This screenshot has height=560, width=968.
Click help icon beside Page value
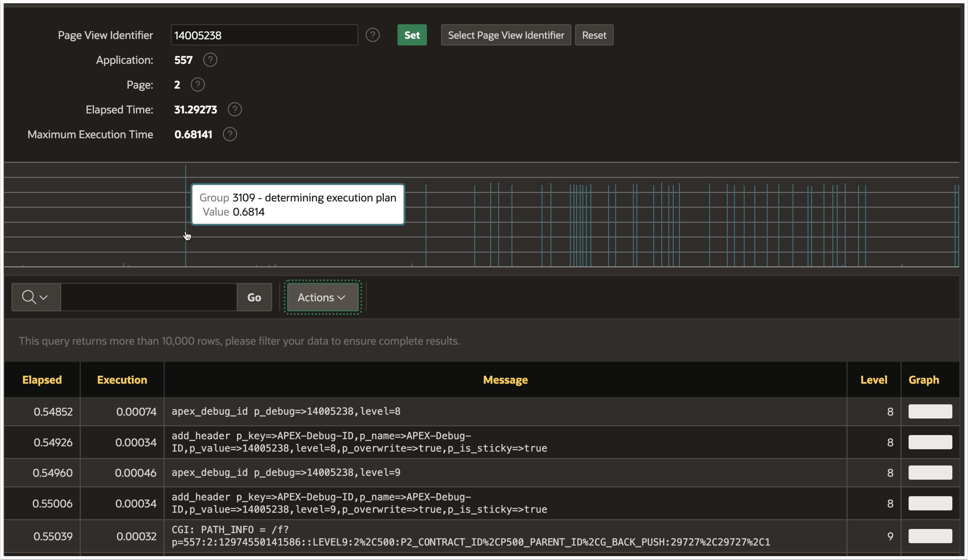pos(198,85)
